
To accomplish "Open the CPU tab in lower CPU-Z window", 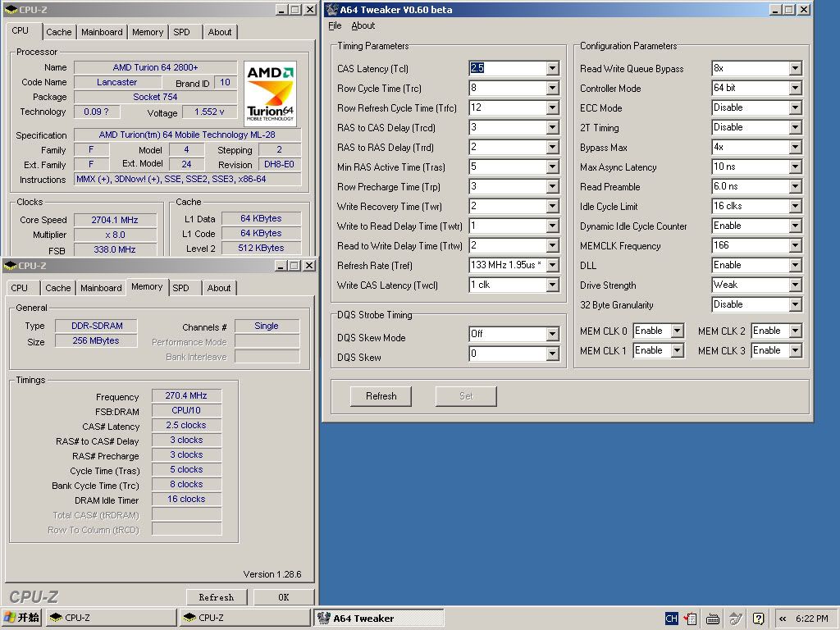I will click(20, 288).
